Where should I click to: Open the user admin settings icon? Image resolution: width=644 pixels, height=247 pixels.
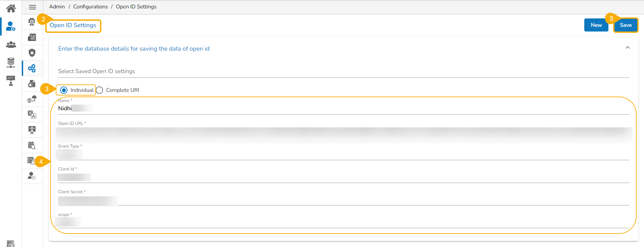(x=11, y=26)
